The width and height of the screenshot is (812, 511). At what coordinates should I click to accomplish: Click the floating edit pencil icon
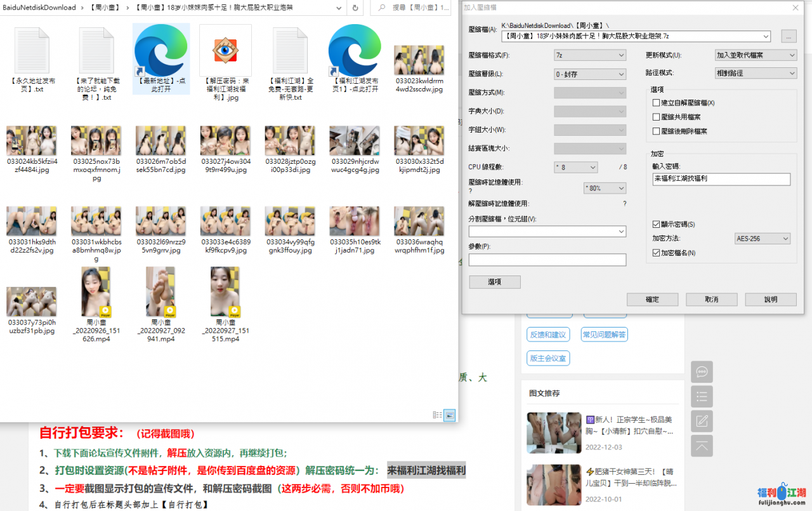(x=702, y=421)
